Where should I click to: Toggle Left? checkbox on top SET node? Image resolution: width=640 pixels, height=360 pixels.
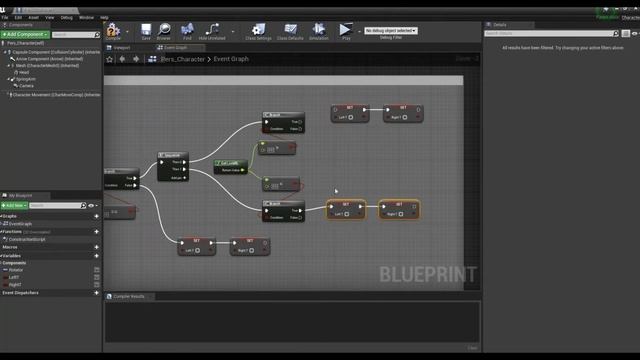(351, 117)
